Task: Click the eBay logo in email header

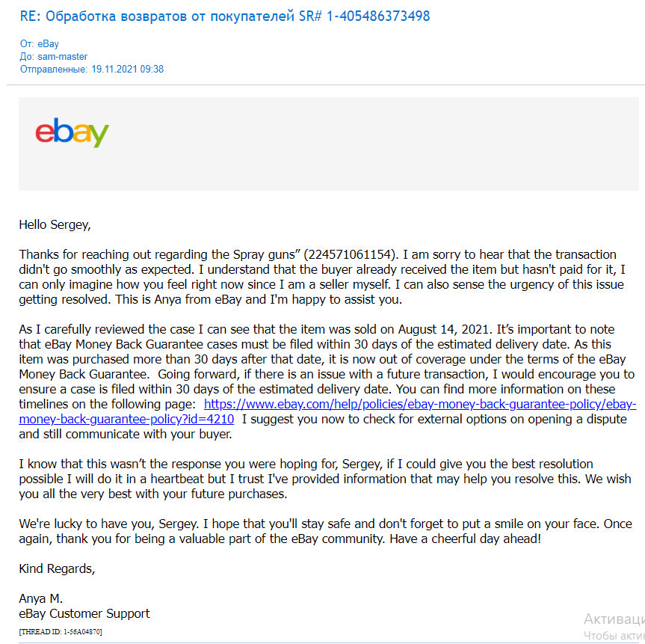Action: click(x=72, y=132)
